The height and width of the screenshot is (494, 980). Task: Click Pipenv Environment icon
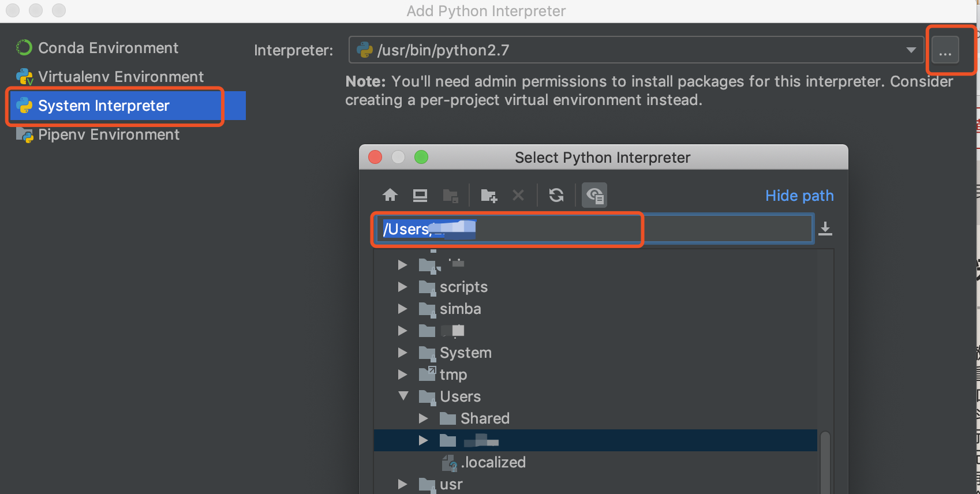[x=24, y=134]
